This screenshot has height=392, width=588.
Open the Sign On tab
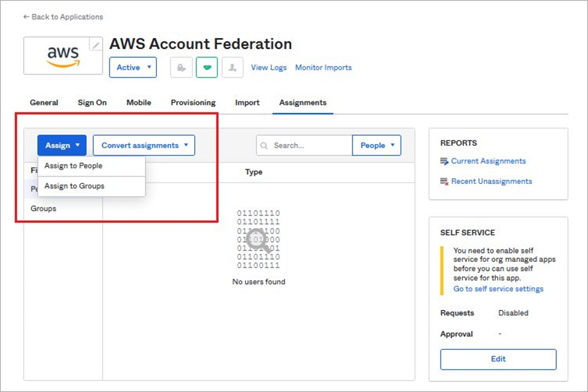click(x=92, y=103)
